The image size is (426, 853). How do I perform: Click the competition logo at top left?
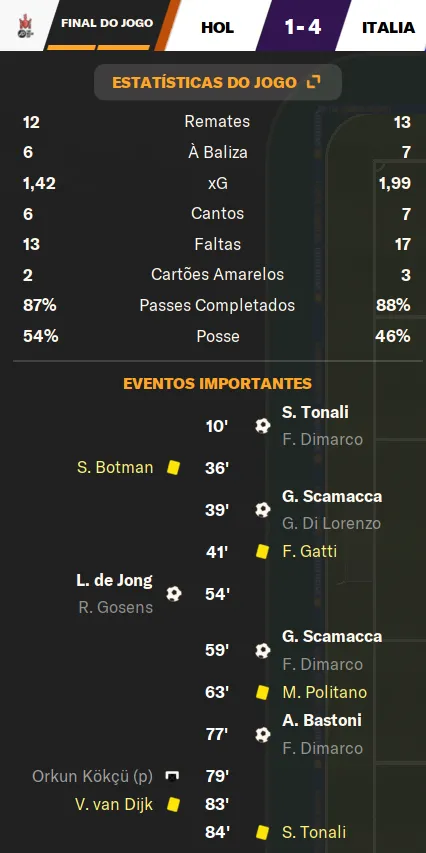[25, 25]
